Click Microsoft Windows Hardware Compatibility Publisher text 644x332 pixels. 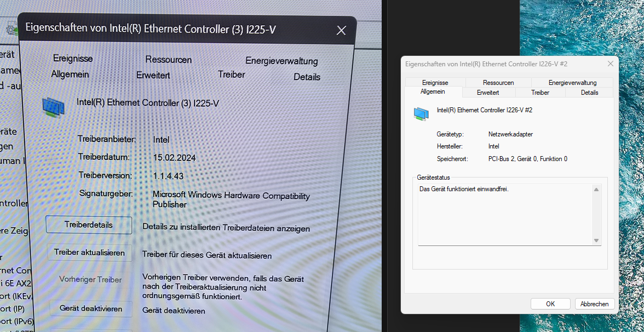tap(231, 199)
